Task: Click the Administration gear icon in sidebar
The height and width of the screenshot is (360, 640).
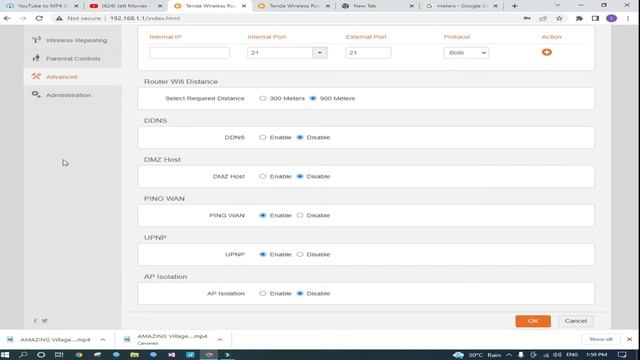Action: pyautogui.click(x=36, y=95)
